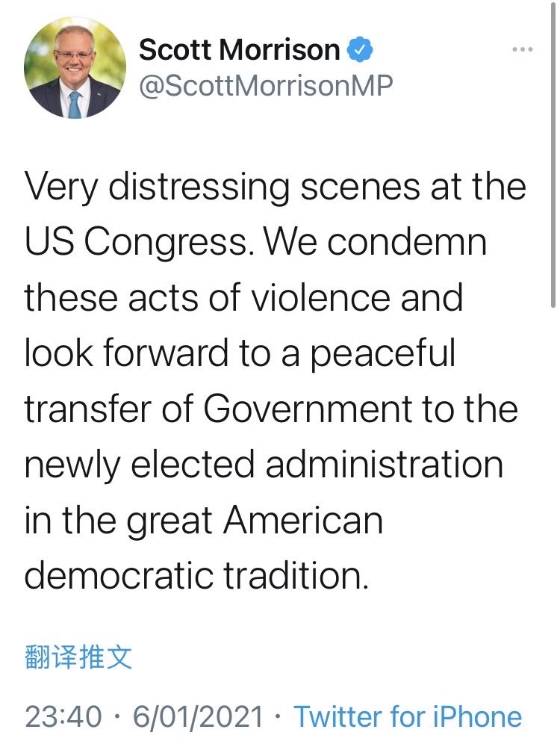Image resolution: width=560 pixels, height=753 pixels.
Task: Open the @ScottMorrisonMP handle
Action: (x=265, y=86)
